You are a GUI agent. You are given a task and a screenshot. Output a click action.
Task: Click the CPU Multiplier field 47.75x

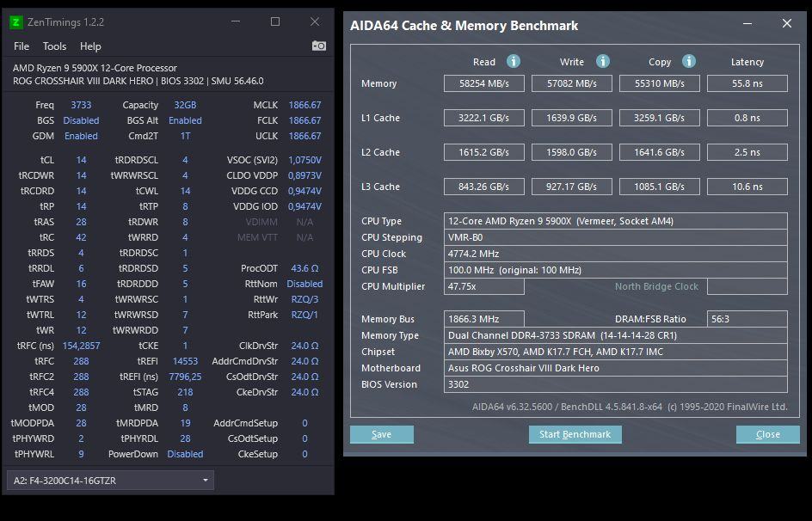tap(484, 286)
